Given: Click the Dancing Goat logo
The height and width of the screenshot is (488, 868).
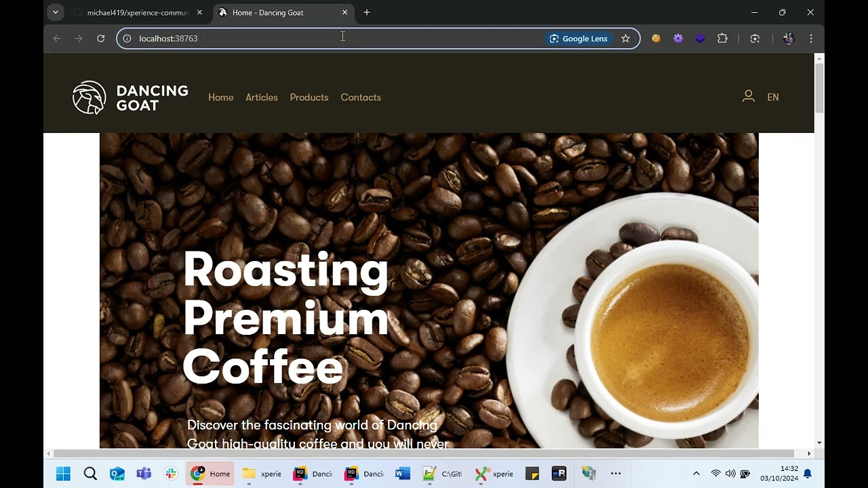Looking at the screenshot, I should [130, 98].
